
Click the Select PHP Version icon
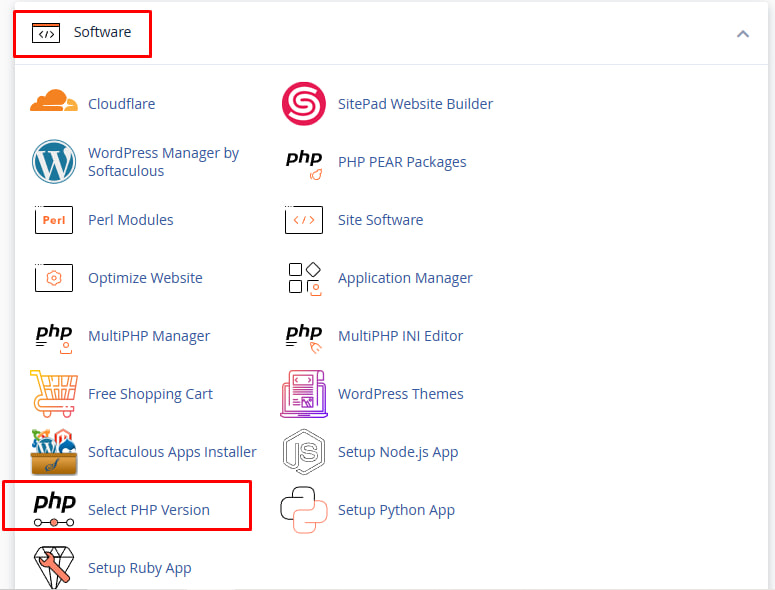click(54, 509)
